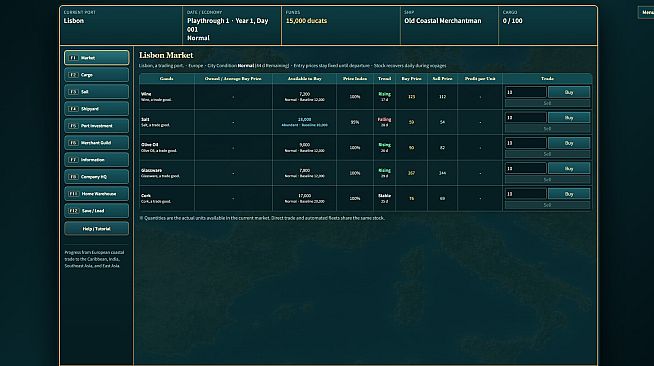
Task: Click the Playthrough 1 date text
Action: (228, 25)
